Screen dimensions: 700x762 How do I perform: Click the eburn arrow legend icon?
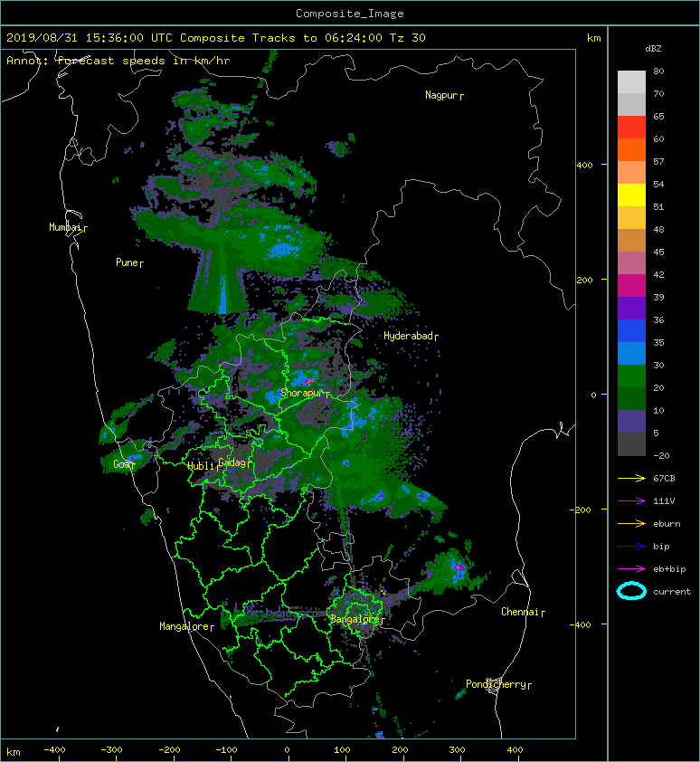(x=631, y=523)
